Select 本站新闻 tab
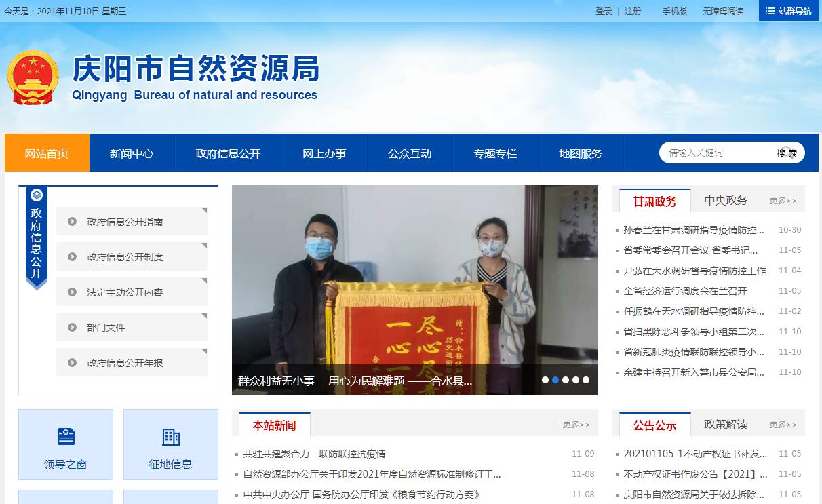Image resolution: width=822 pixels, height=504 pixels. click(x=275, y=425)
